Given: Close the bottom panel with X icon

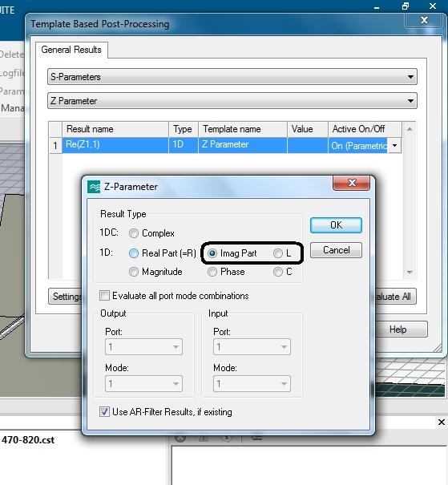Looking at the screenshot, I should [x=442, y=422].
